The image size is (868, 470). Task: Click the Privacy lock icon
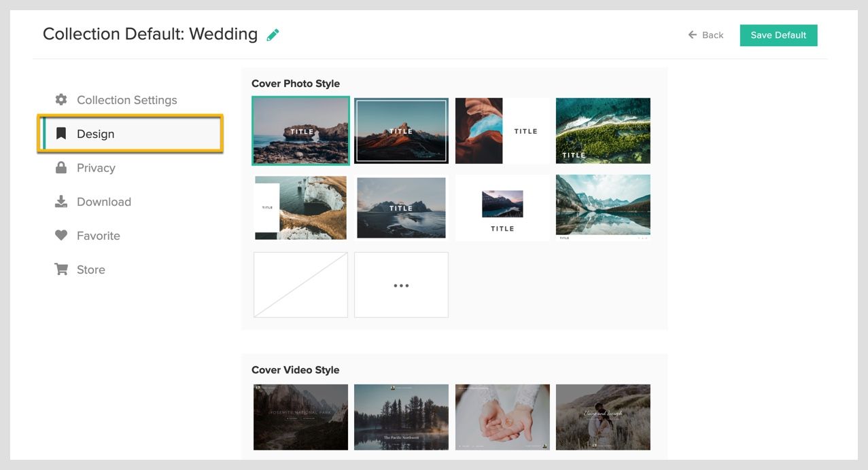tap(61, 168)
